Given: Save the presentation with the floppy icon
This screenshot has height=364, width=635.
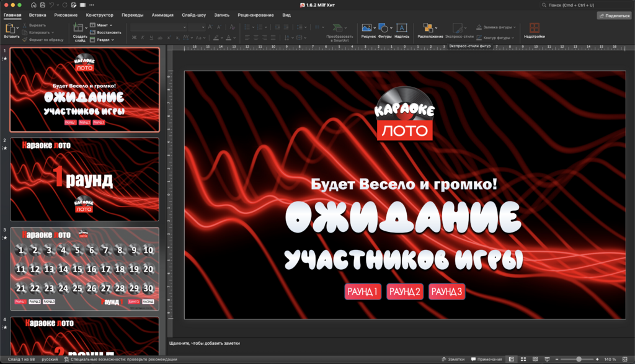Looking at the screenshot, I should click(x=43, y=5).
